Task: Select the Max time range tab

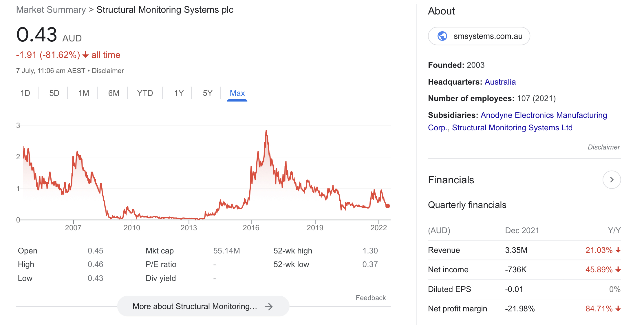Action: (x=237, y=93)
